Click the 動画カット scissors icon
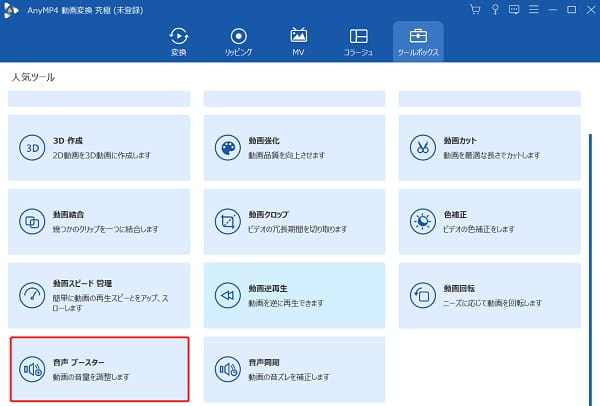 point(423,148)
